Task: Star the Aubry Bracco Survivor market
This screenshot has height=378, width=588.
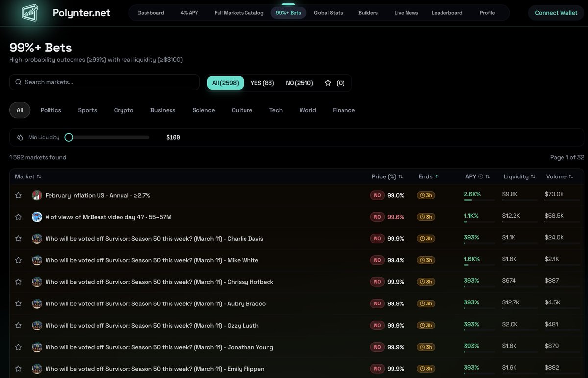Action: [x=18, y=303]
